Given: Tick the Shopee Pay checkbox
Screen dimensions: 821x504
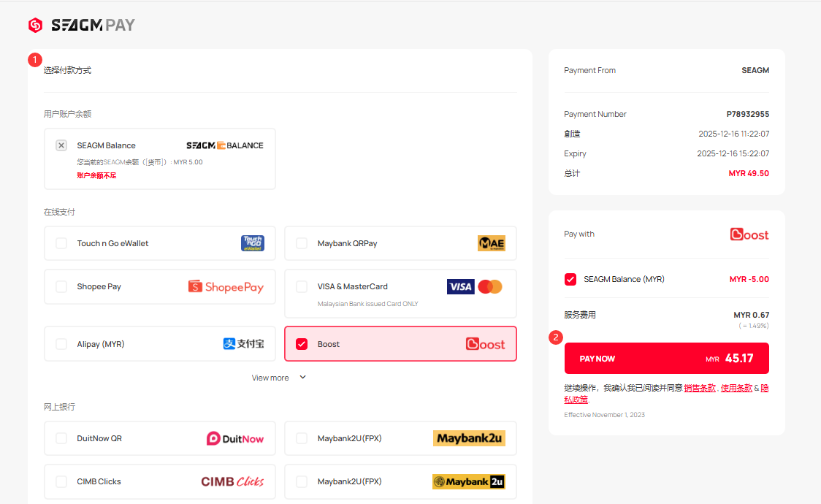Looking at the screenshot, I should click(61, 286).
